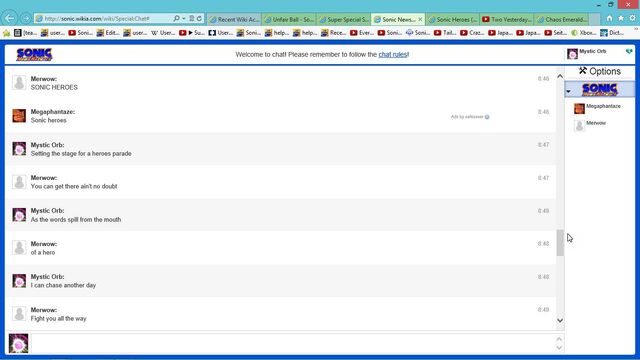Click the search magnifier in the address bar
640x360 pixels.
click(176, 19)
